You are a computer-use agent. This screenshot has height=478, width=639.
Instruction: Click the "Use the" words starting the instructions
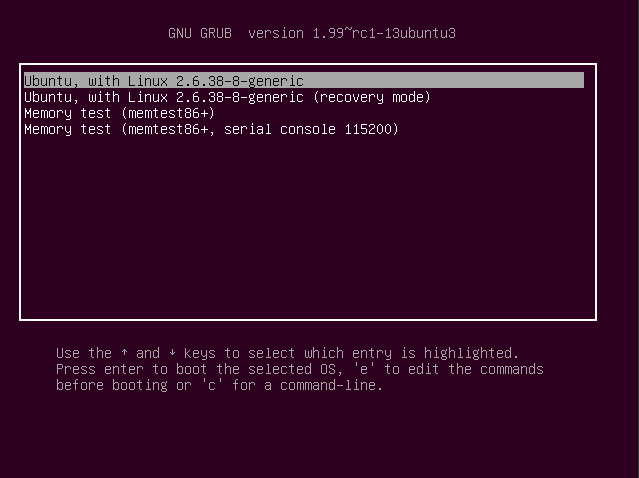(84, 353)
